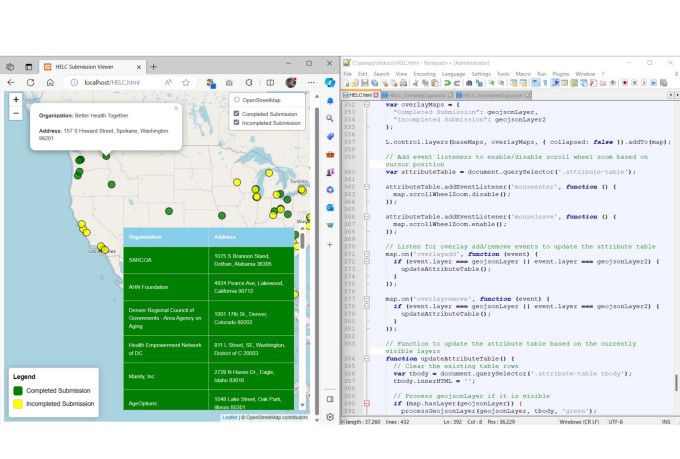Open the Encoding menu in Notepad++
Screen dimensions: 680x459
(424, 74)
